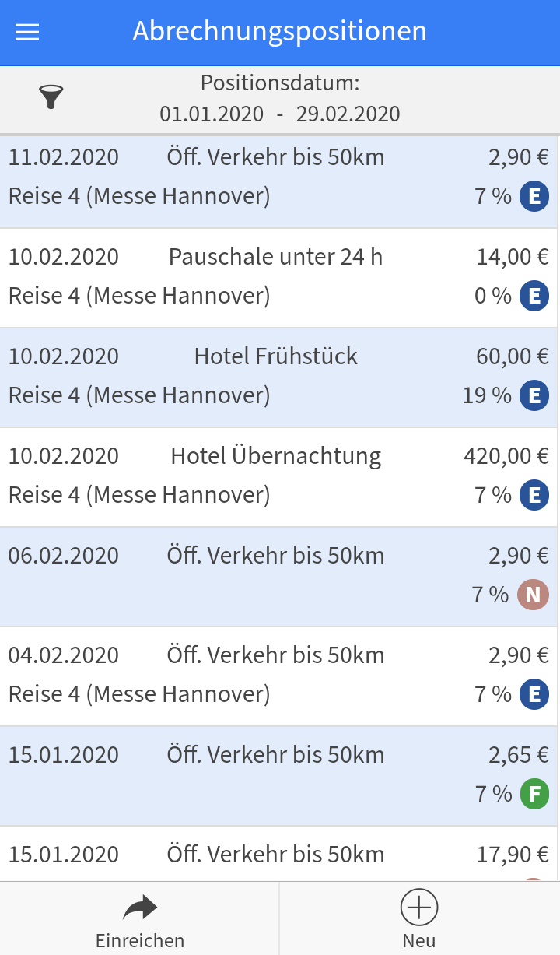Screen dimensions: 560x955
Task: Tap the E badge on Pauschale unter 24 h
Action: click(x=534, y=296)
